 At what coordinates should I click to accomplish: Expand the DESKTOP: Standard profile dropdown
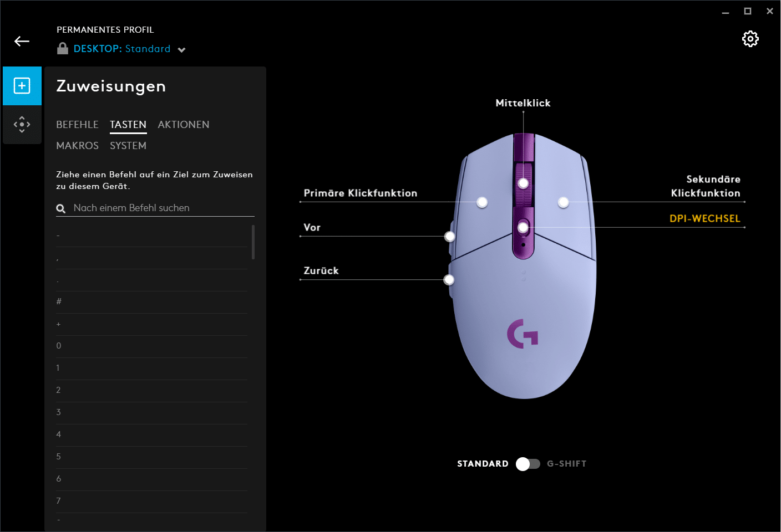pyautogui.click(x=181, y=50)
